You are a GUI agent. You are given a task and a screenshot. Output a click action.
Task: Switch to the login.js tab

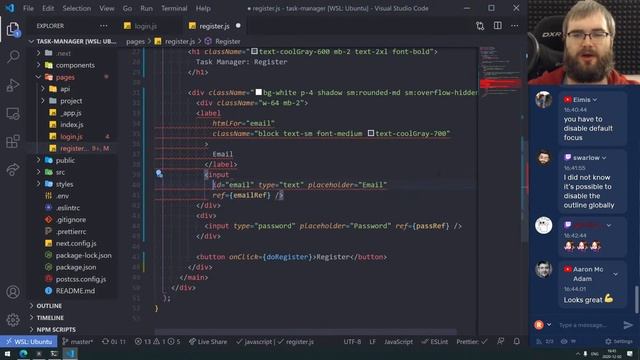click(x=146, y=26)
